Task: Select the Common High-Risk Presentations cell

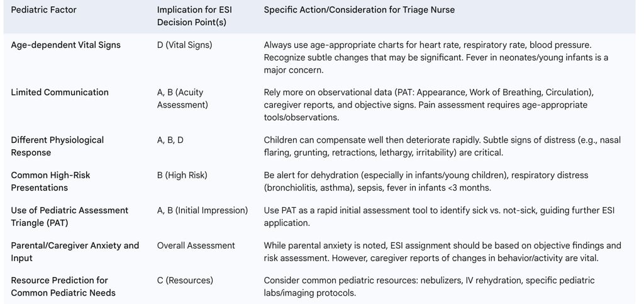Action: [x=50, y=181]
